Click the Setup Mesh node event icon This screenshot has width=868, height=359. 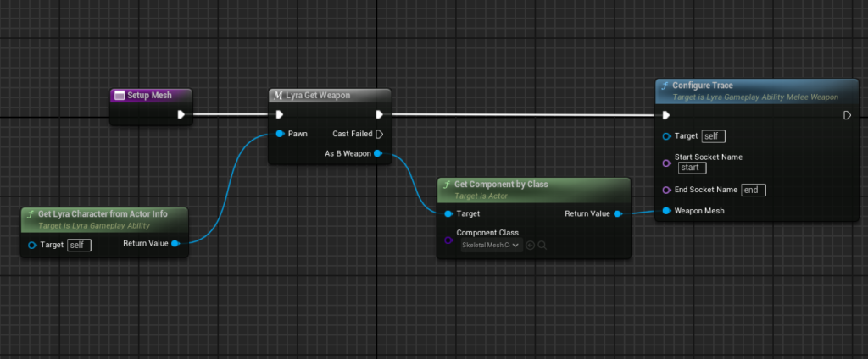tap(120, 96)
